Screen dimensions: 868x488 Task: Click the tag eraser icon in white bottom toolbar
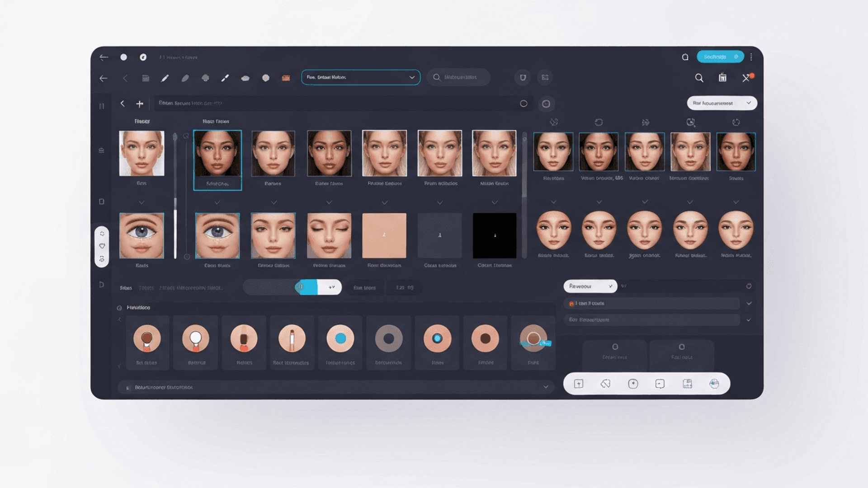pos(606,384)
